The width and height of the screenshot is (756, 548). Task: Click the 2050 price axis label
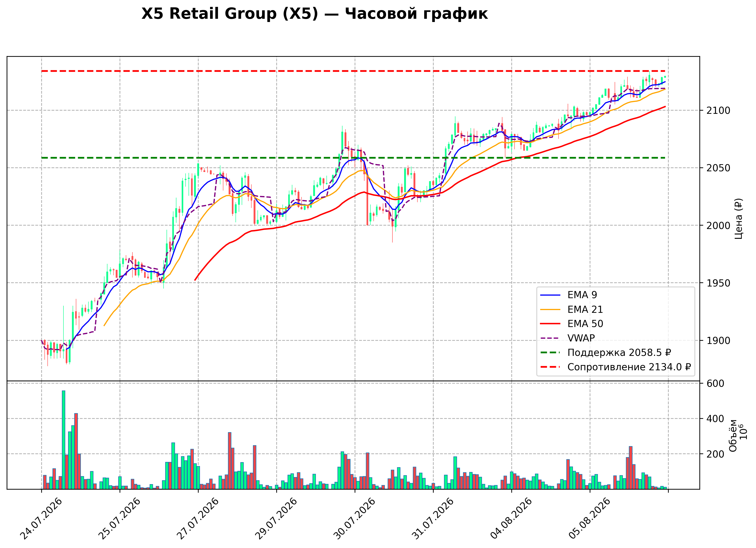point(718,168)
